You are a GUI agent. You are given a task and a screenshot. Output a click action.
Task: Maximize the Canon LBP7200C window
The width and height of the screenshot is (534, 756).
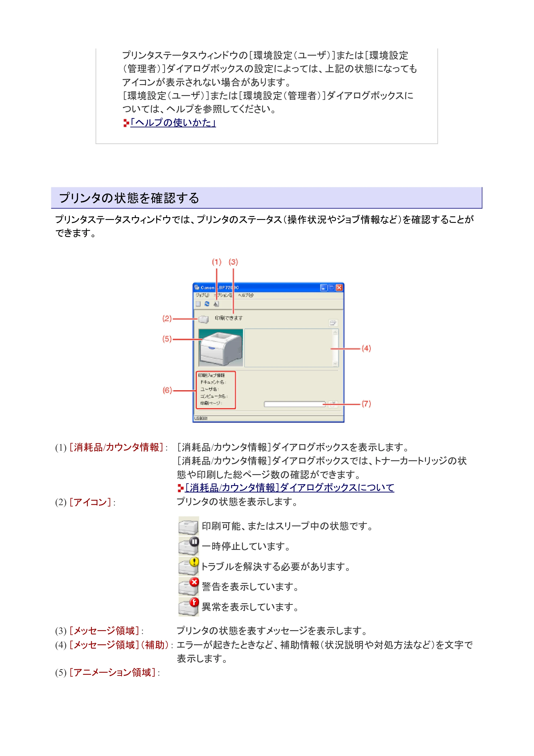(x=331, y=287)
